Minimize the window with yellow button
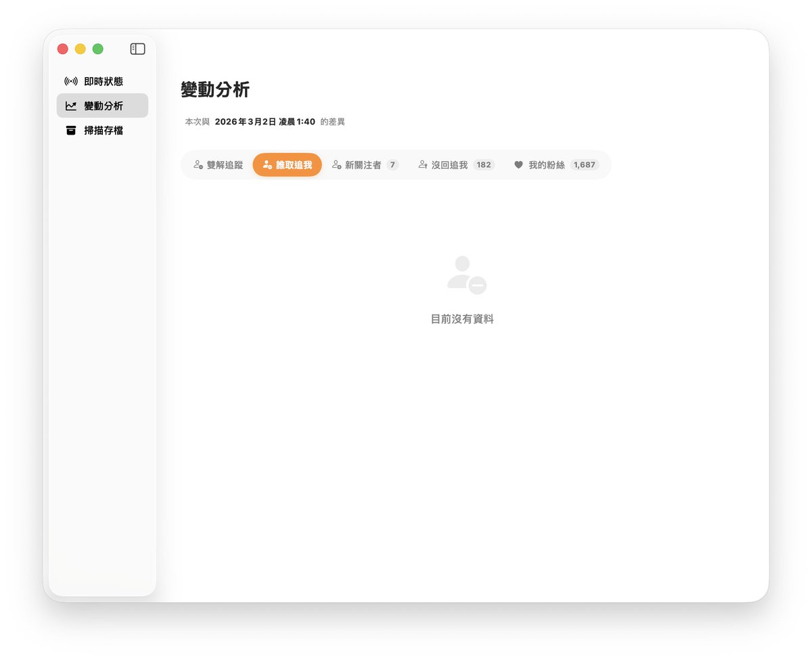 tap(81, 49)
